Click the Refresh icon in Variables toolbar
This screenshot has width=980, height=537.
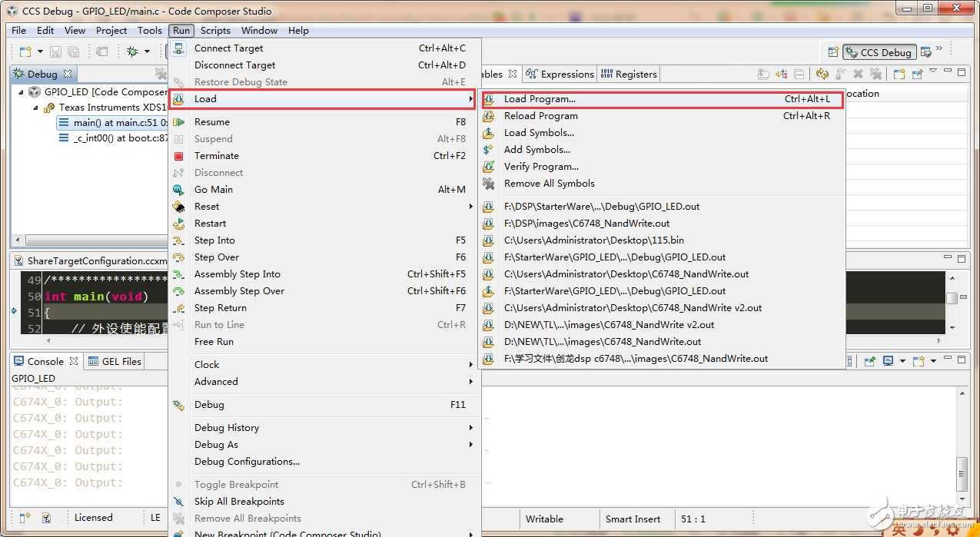point(822,74)
